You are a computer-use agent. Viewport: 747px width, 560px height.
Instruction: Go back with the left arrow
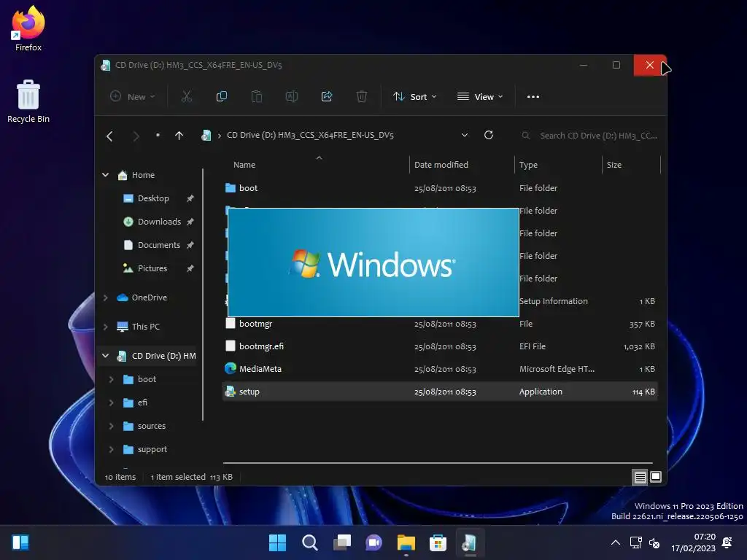click(x=109, y=136)
